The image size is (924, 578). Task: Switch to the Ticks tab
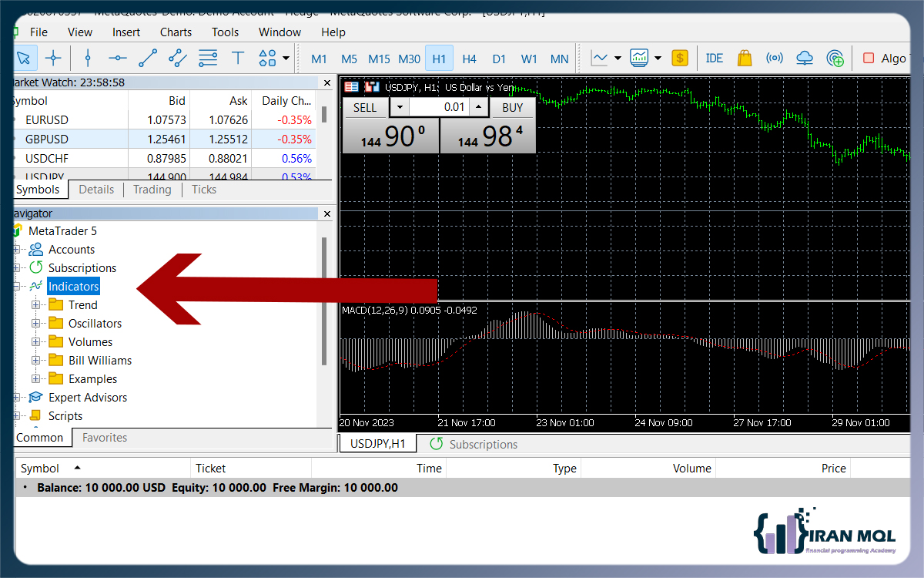tap(204, 190)
